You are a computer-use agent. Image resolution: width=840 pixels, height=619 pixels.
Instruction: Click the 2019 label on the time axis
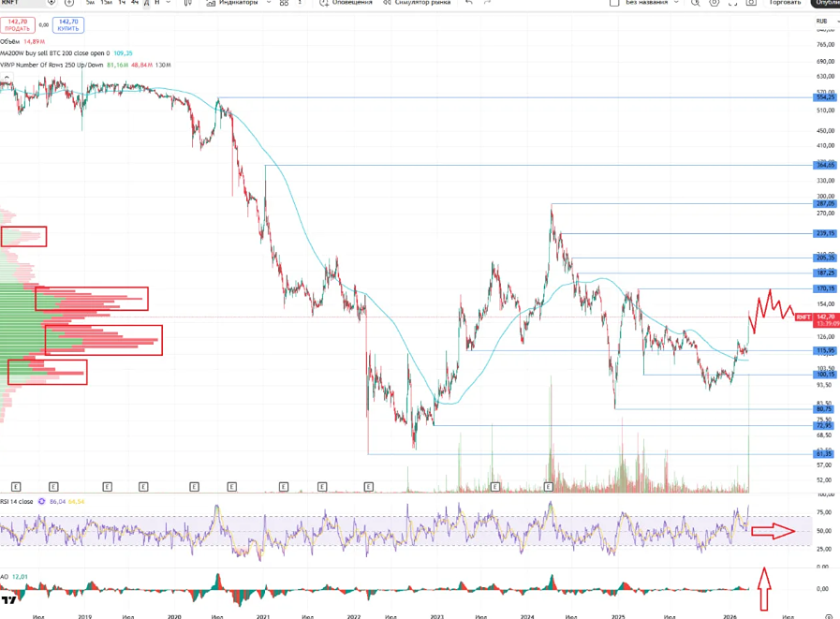tap(84, 616)
